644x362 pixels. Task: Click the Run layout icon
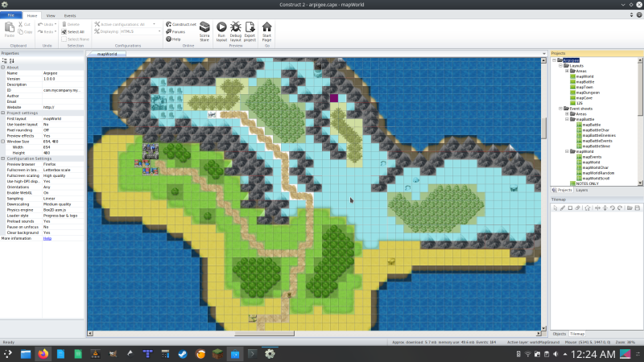click(221, 27)
